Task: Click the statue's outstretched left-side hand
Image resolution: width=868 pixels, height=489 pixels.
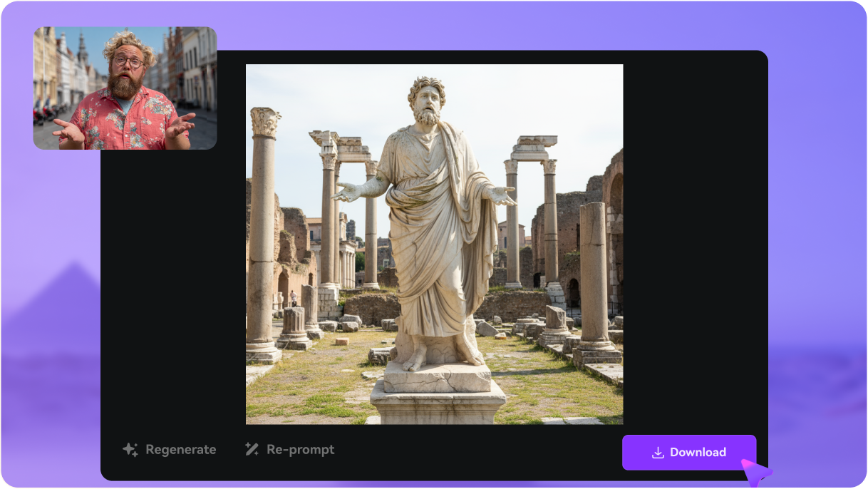Action: click(x=347, y=191)
